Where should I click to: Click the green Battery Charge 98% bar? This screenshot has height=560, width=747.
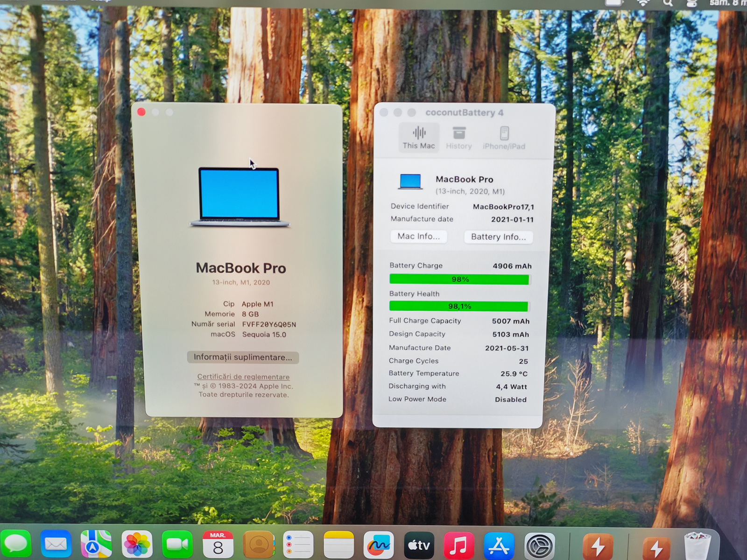pos(459,280)
